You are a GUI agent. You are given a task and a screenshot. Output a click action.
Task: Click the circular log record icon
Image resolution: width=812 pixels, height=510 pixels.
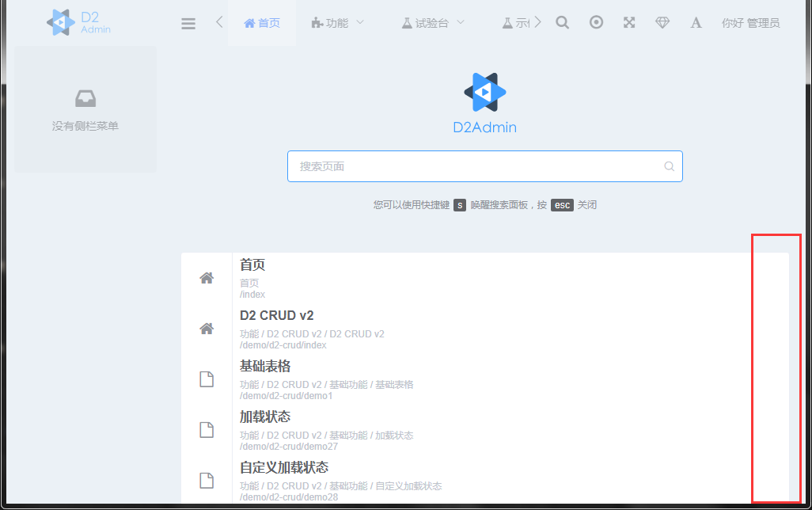(596, 22)
